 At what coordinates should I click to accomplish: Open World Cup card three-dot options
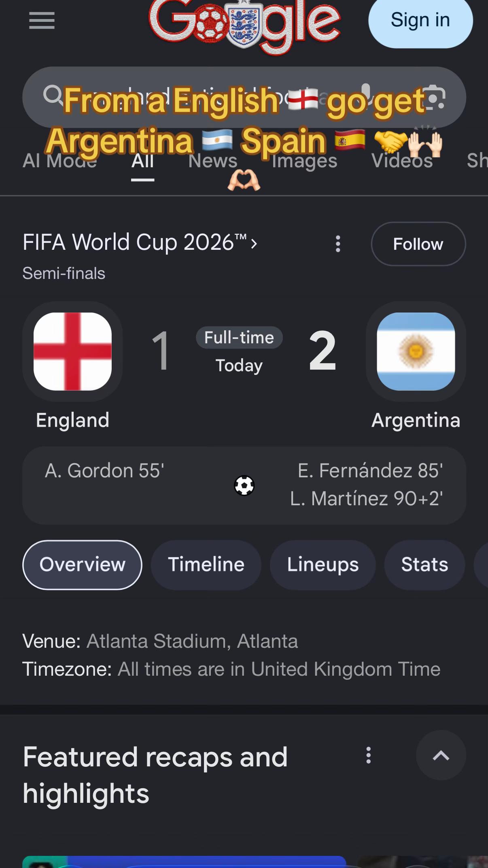(338, 244)
